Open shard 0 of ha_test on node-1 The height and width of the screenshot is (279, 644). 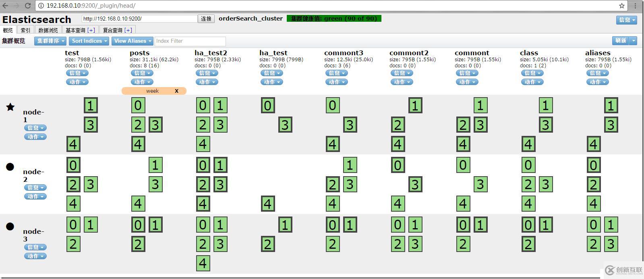click(x=268, y=105)
